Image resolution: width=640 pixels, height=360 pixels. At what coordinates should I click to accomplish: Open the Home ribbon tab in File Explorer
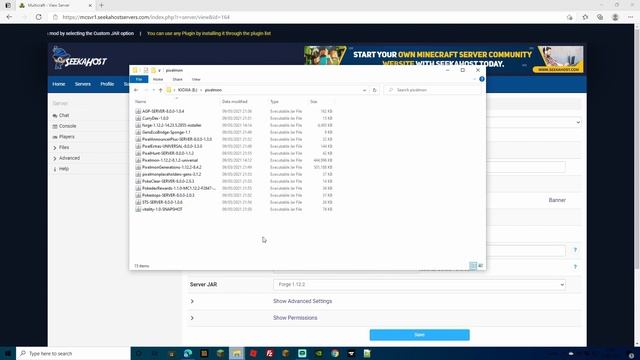pyautogui.click(x=158, y=79)
